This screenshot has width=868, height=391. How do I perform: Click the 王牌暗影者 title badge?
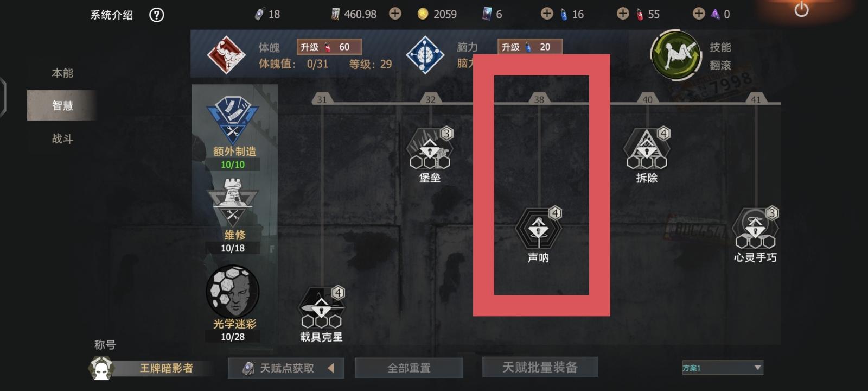[x=166, y=368]
